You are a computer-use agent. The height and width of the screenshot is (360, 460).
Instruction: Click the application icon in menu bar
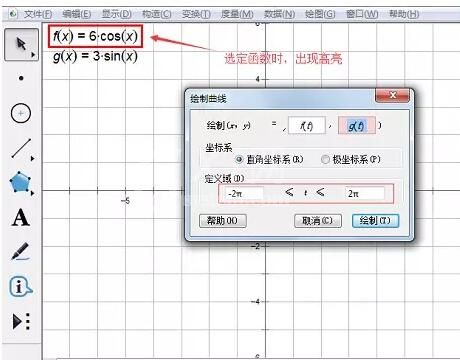(13, 14)
